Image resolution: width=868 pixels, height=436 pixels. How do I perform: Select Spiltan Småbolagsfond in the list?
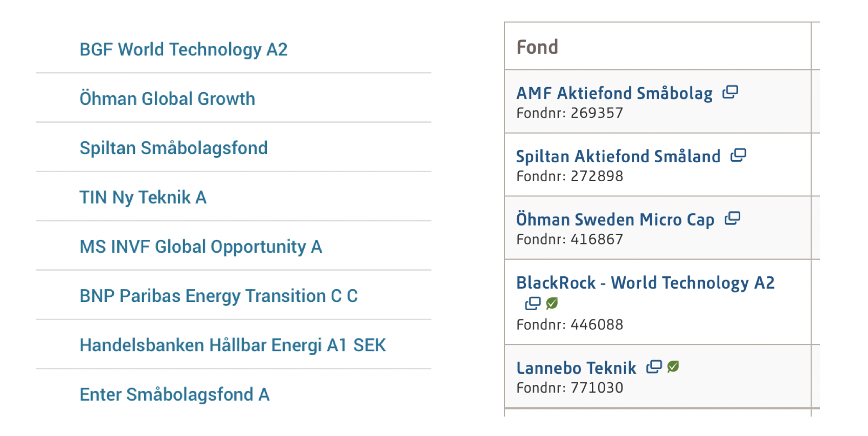click(x=174, y=148)
